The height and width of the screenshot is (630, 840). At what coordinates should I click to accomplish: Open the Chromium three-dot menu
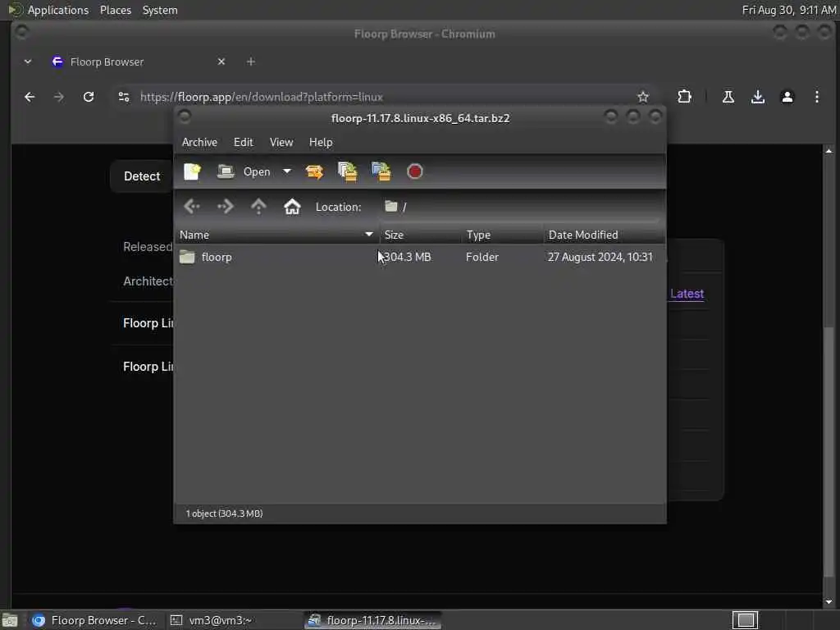coord(816,97)
